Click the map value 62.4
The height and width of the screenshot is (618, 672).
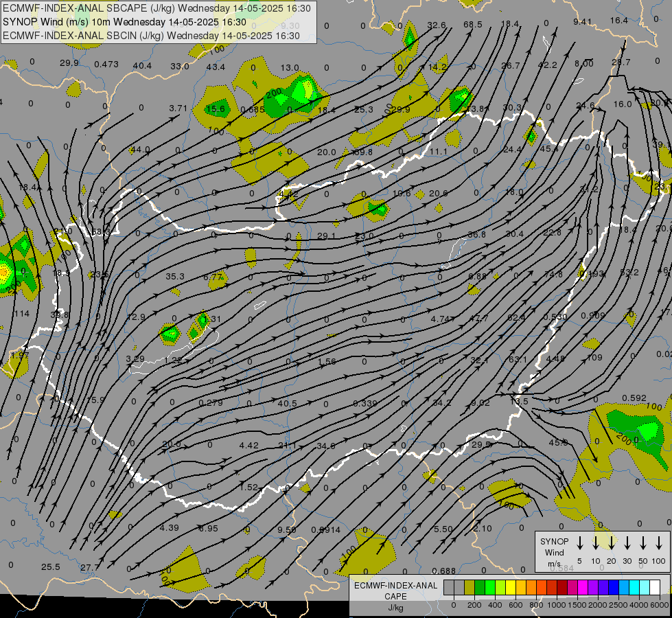pyautogui.click(x=516, y=318)
